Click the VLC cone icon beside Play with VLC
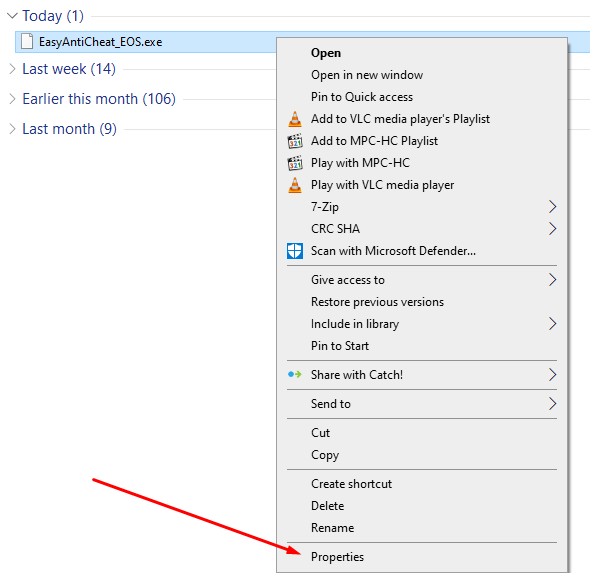 (x=295, y=185)
